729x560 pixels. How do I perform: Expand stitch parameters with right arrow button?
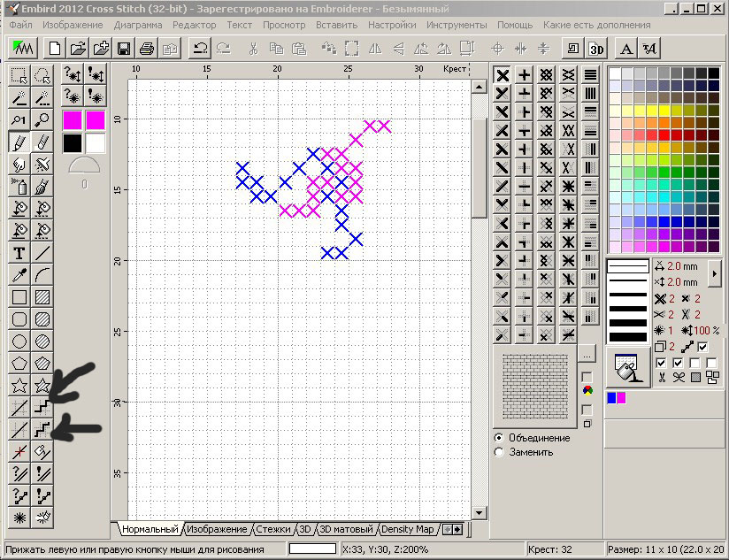(x=715, y=273)
